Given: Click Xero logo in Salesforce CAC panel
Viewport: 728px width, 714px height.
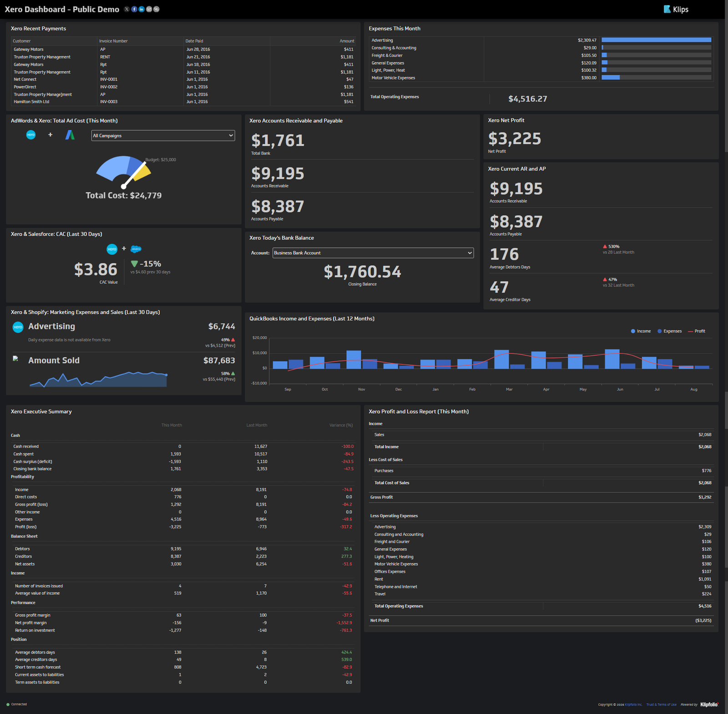Looking at the screenshot, I should (112, 249).
